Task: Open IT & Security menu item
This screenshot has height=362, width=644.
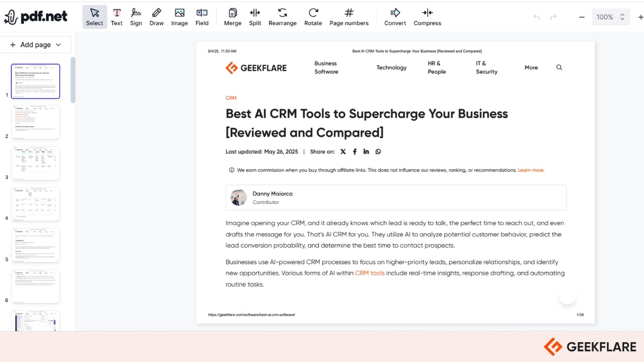Action: [486, 68]
